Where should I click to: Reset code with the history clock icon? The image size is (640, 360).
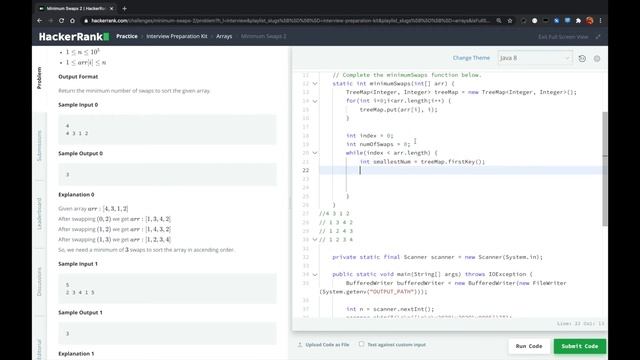point(582,58)
